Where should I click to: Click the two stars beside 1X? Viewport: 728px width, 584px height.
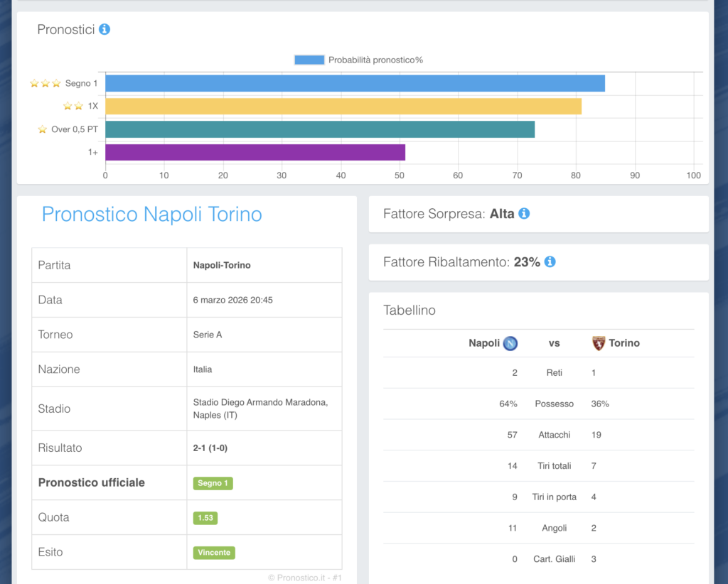pyautogui.click(x=73, y=106)
